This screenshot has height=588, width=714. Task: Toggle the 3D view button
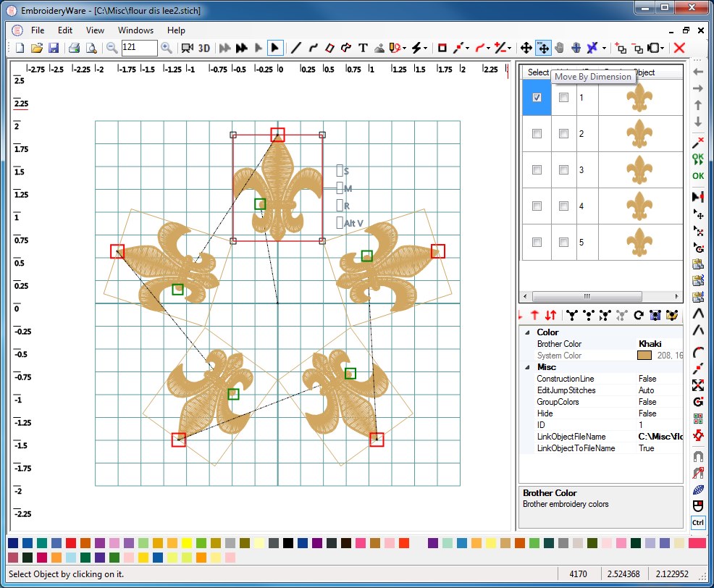coord(204,48)
